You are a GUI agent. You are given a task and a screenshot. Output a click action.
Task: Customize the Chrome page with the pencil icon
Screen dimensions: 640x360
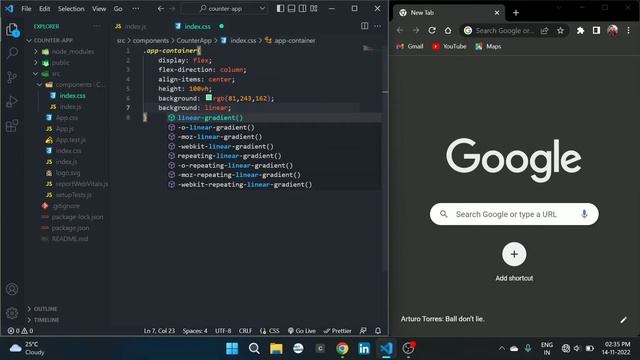coord(623,320)
